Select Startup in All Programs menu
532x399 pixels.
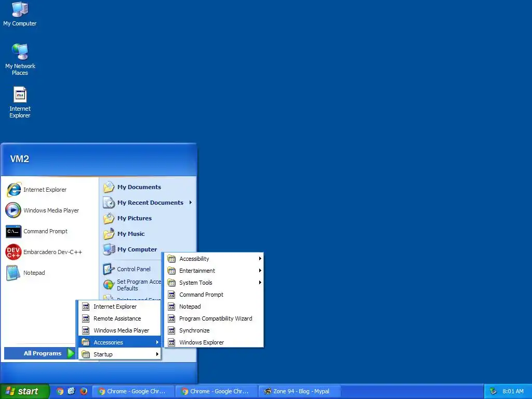click(119, 354)
